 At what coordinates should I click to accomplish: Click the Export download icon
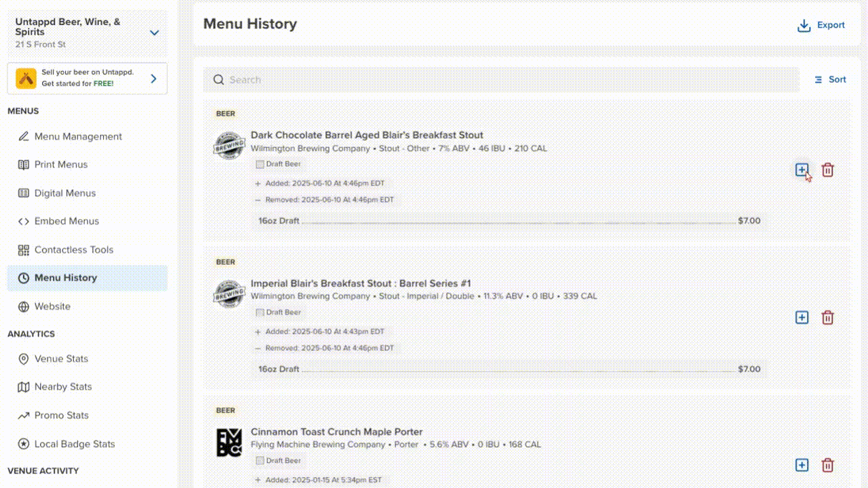[x=804, y=24]
